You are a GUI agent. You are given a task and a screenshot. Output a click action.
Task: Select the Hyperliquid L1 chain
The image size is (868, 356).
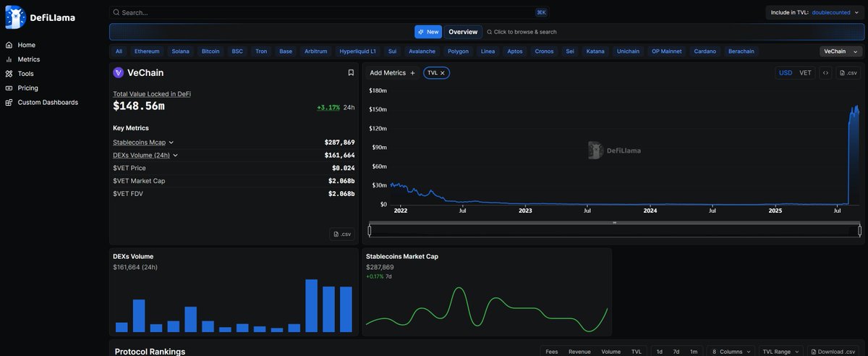(358, 51)
